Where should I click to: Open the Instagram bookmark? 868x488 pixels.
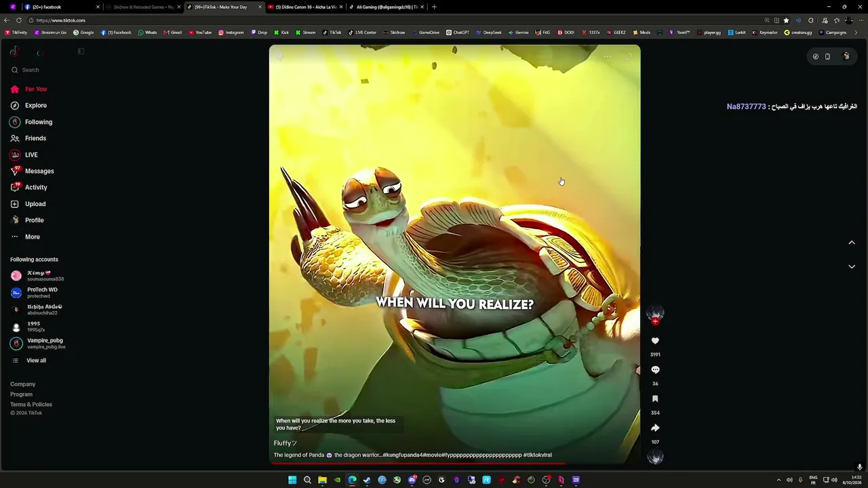tap(231, 33)
